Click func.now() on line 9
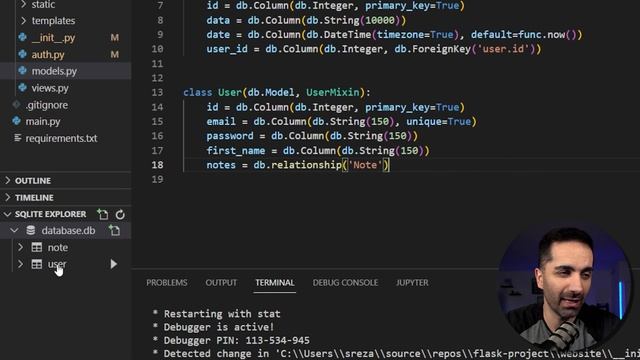 pos(547,35)
